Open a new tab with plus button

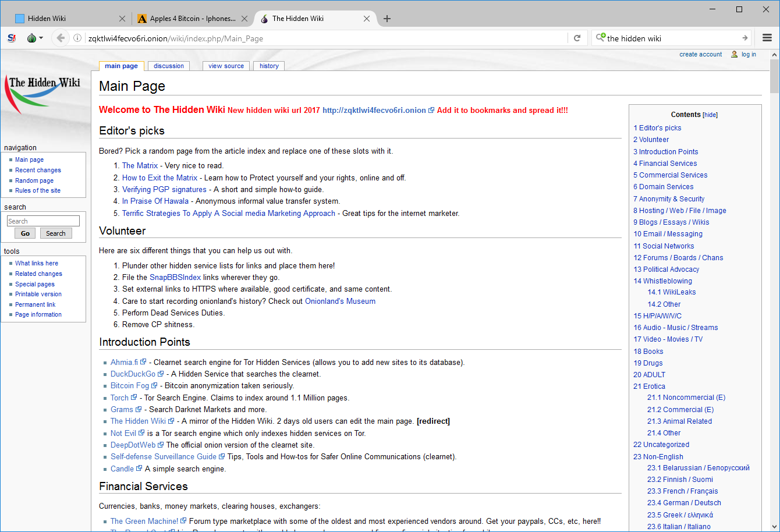[387, 19]
